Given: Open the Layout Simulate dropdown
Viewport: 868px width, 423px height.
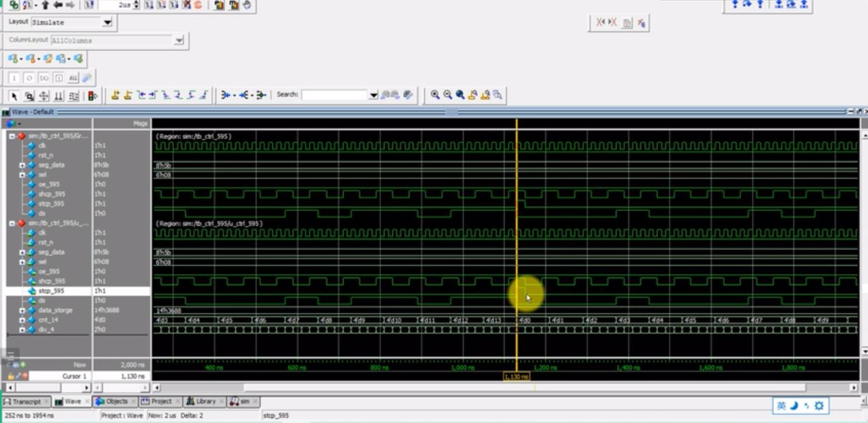Looking at the screenshot, I should coord(107,23).
